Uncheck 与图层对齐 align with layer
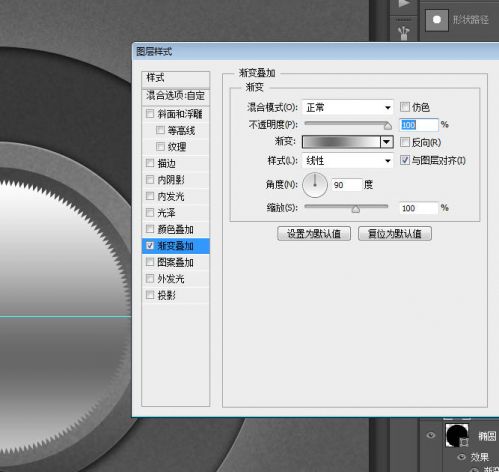 click(x=405, y=160)
